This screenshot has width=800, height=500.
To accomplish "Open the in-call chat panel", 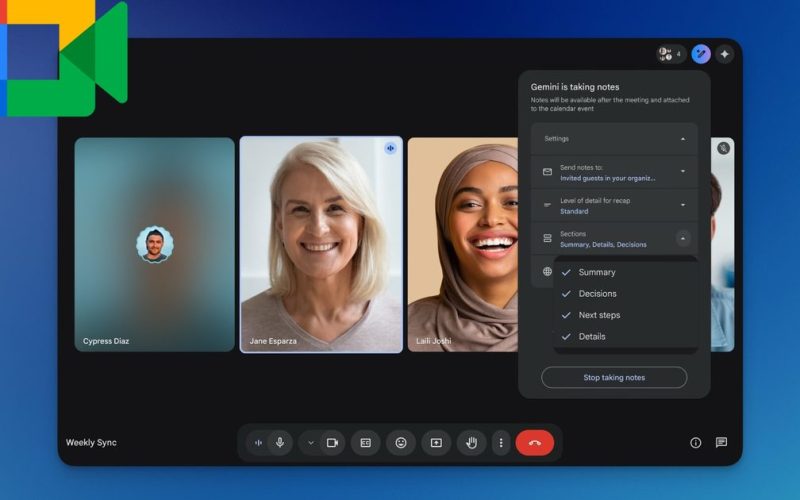I will coord(721,442).
